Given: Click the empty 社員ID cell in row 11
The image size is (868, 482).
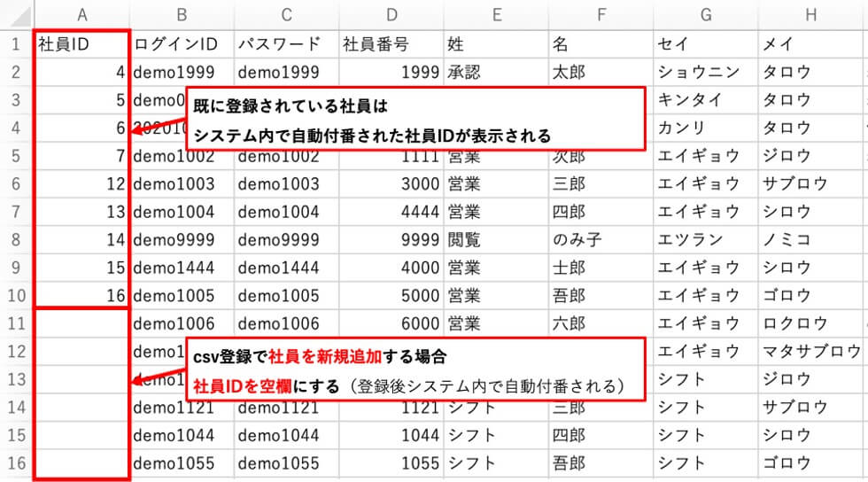Looking at the screenshot, I should pos(81,323).
